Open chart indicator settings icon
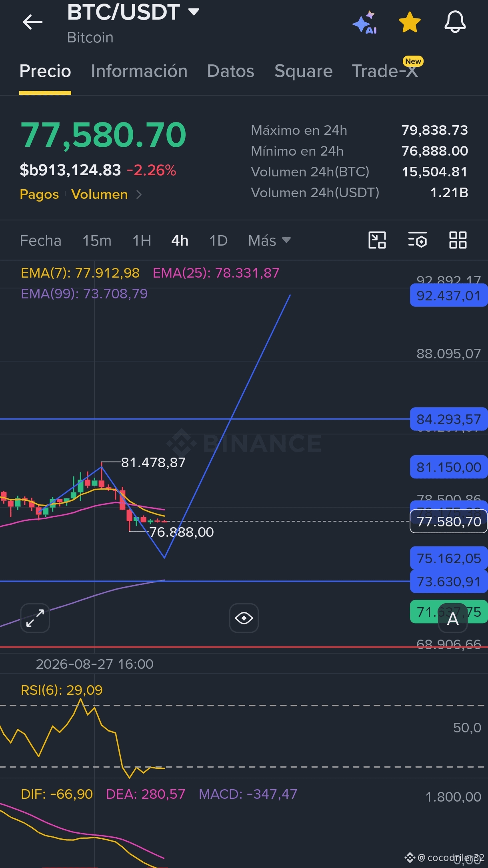 point(418,240)
